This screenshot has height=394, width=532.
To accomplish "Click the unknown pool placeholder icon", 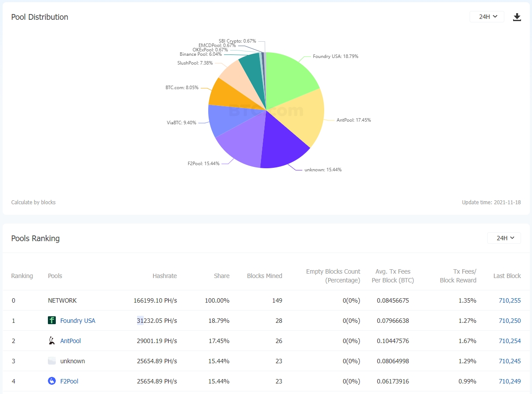I will pyautogui.click(x=52, y=361).
